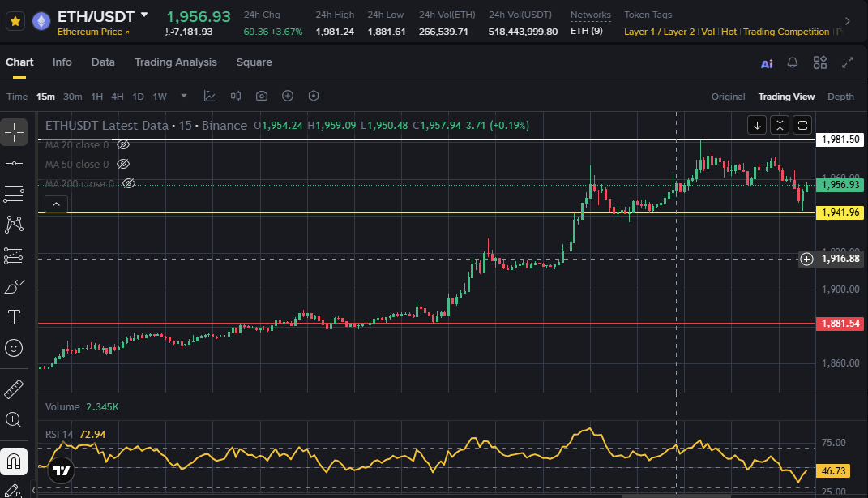Viewport: 868px width, 498px height.
Task: Click the download arrow chart button
Action: click(x=757, y=125)
